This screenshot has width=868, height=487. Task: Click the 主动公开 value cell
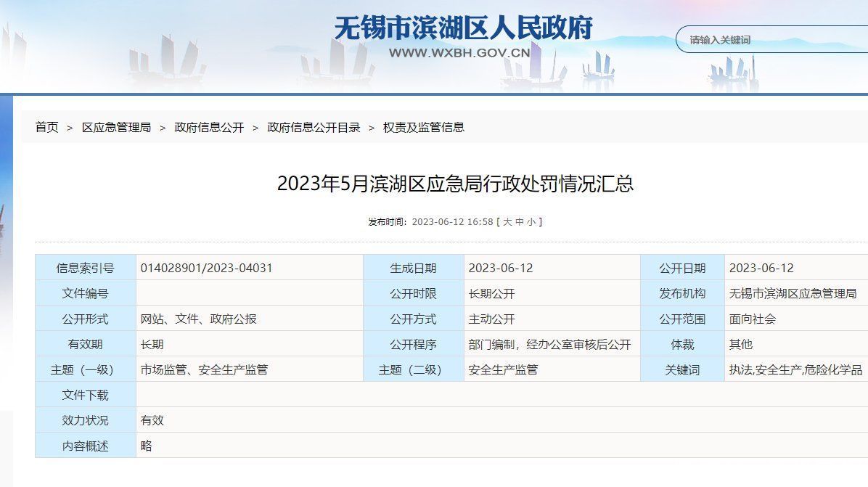pos(552,319)
